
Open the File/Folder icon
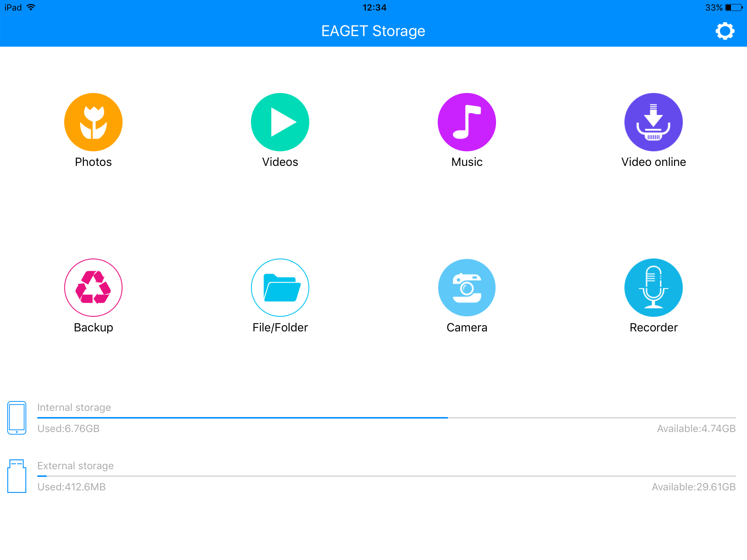click(280, 288)
